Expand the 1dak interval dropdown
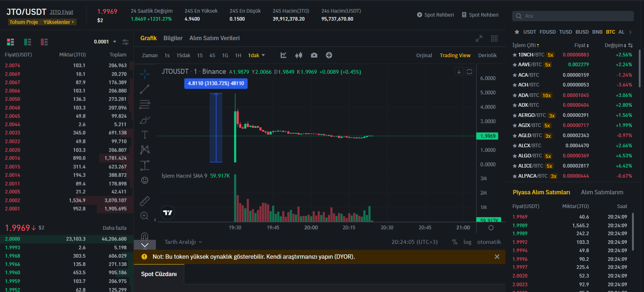 click(257, 55)
